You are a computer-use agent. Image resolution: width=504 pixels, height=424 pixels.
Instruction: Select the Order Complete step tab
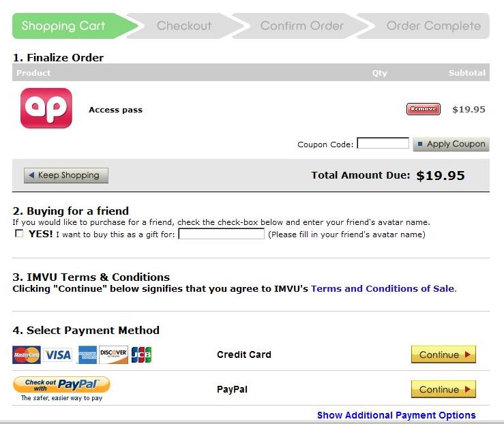click(433, 26)
